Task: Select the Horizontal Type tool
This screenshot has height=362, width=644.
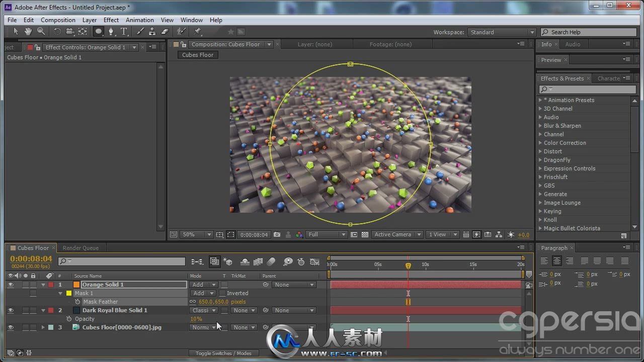Action: click(124, 32)
